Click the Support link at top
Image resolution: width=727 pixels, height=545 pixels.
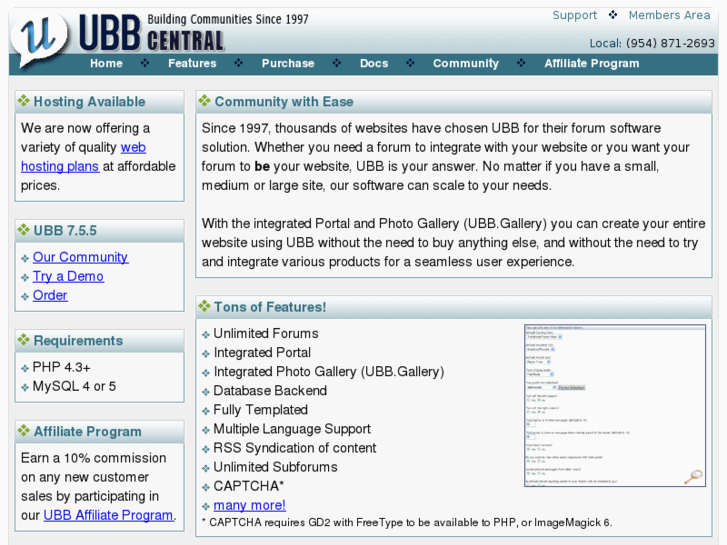click(574, 15)
